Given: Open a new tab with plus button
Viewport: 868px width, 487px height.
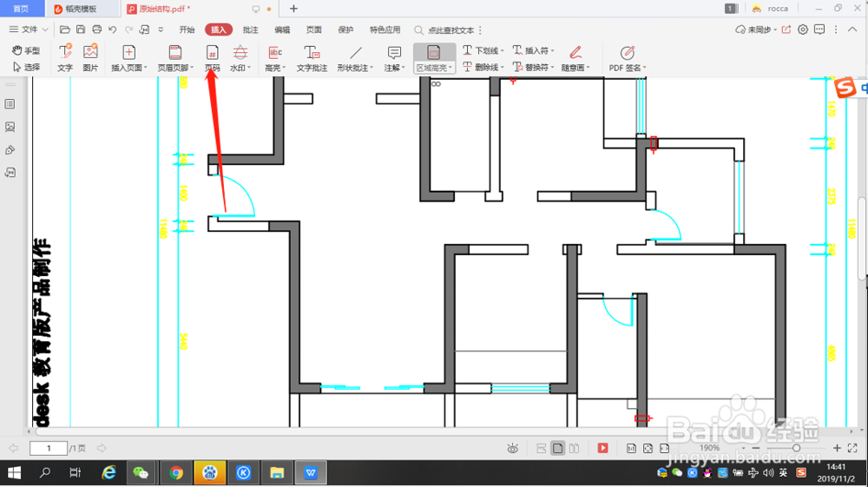Looking at the screenshot, I should (293, 9).
